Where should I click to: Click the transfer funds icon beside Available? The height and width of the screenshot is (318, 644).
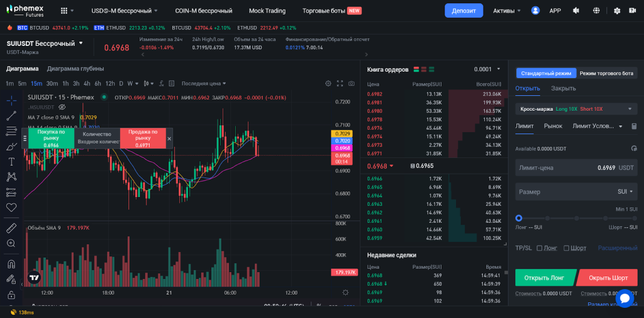point(634,148)
